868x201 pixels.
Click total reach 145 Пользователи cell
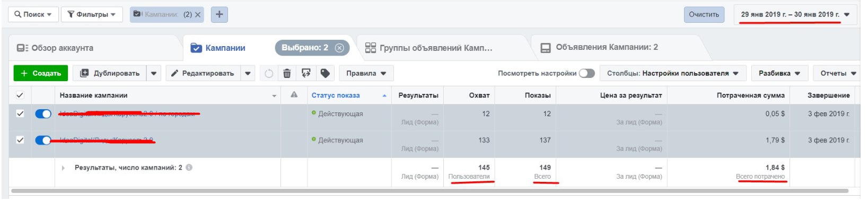click(469, 172)
